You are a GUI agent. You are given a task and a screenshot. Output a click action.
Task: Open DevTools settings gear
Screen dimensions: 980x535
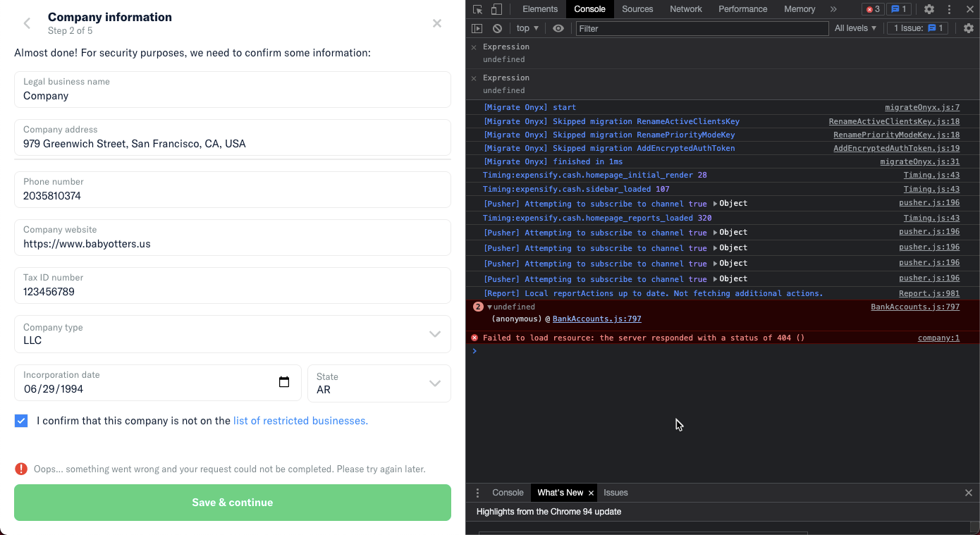click(x=929, y=9)
